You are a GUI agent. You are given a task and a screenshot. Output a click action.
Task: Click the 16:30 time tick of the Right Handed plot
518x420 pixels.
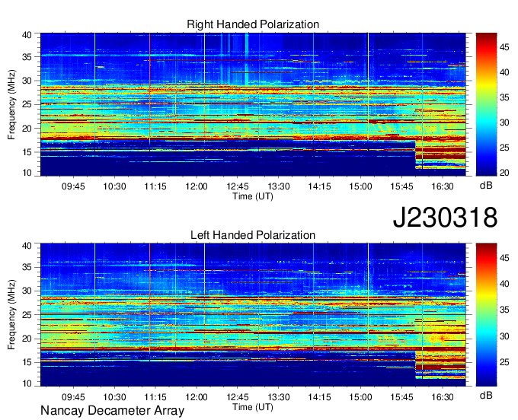(443, 186)
